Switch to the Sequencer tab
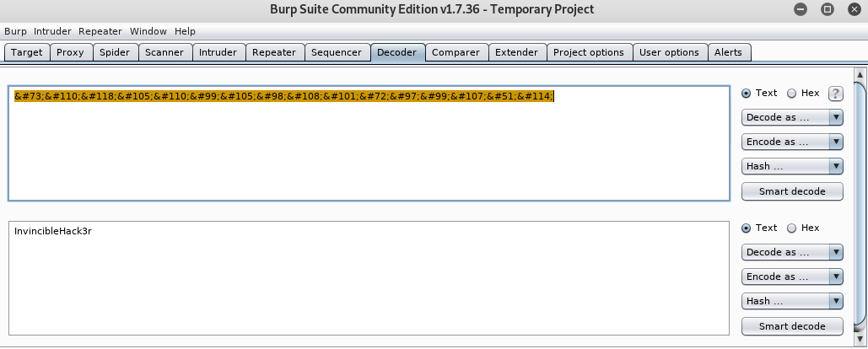This screenshot has width=868, height=349. pos(337,52)
